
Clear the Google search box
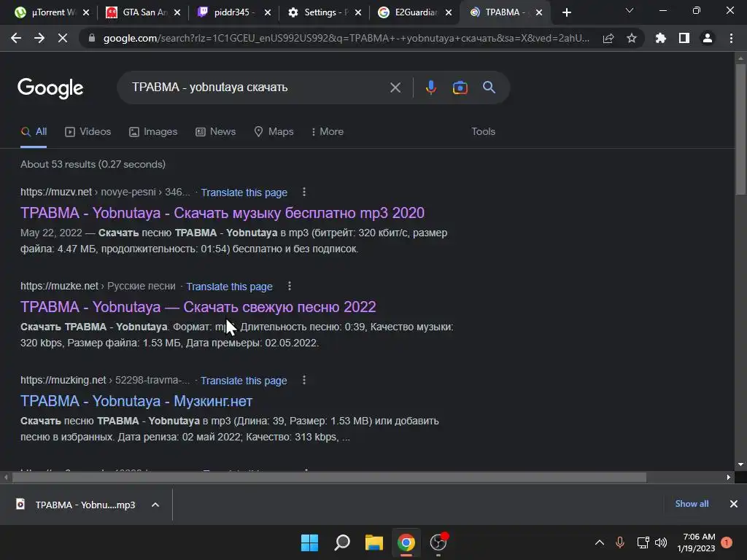395,87
